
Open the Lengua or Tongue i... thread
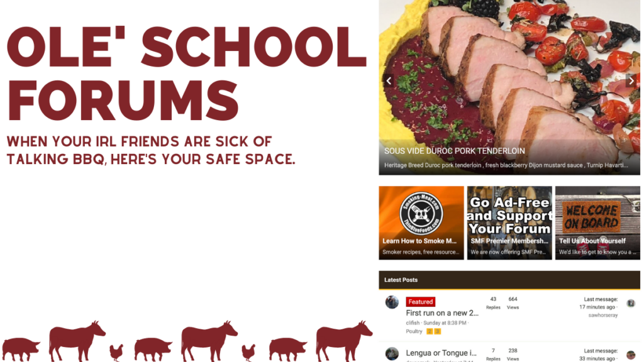click(x=441, y=353)
